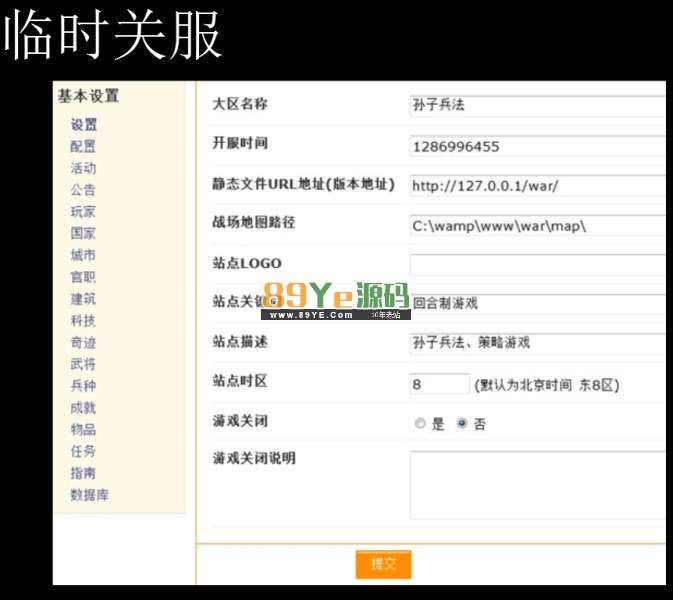Image resolution: width=673 pixels, height=600 pixels.
Task: Select 否 for 游戏关闭
Action: click(462, 424)
